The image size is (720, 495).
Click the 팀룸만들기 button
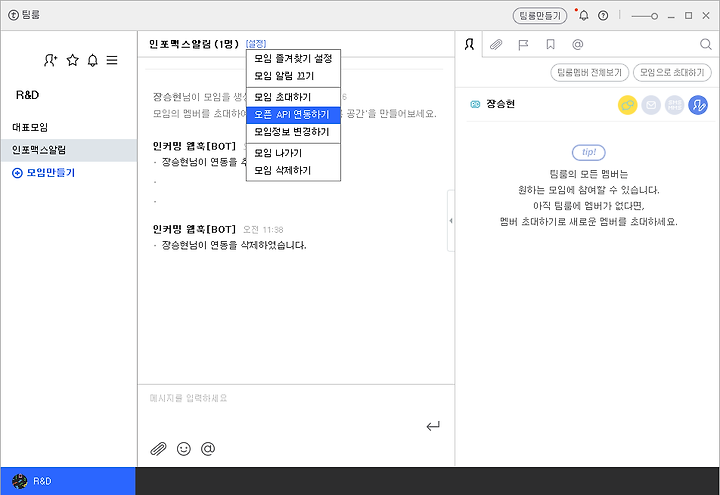(x=540, y=16)
